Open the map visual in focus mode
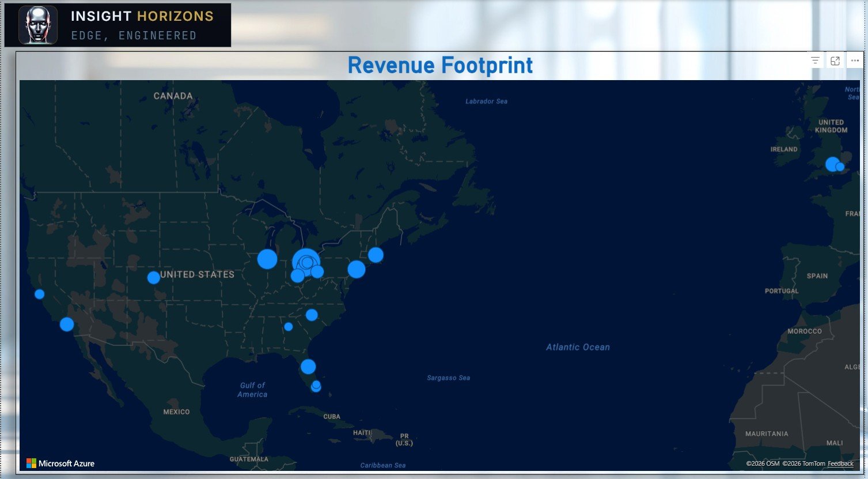 (x=835, y=61)
